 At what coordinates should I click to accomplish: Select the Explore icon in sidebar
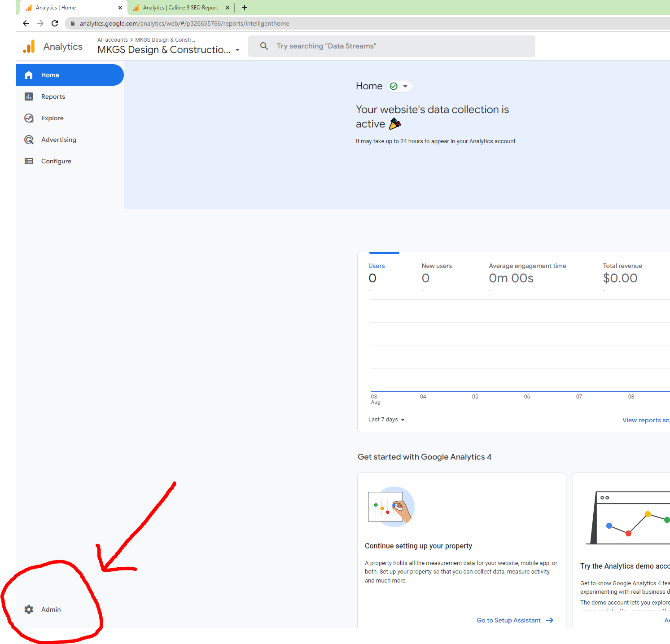pos(29,118)
